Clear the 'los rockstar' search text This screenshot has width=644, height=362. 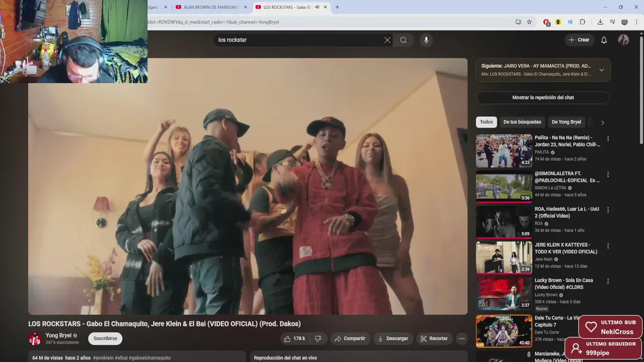click(x=387, y=40)
